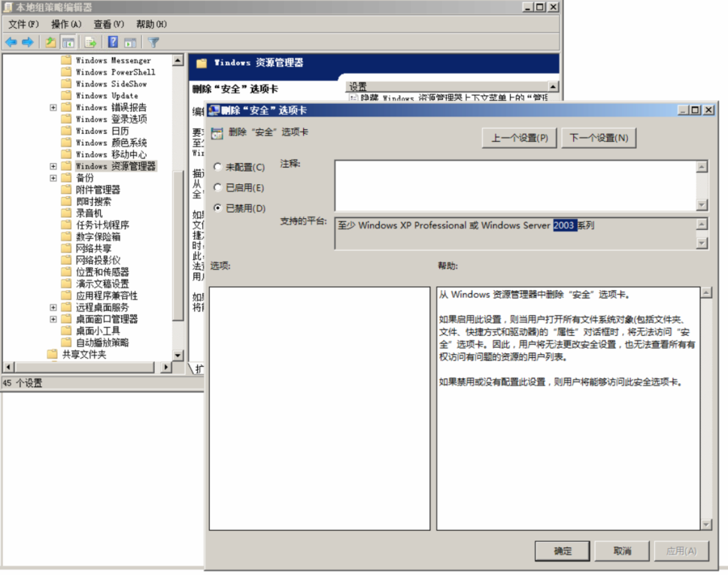Click the 共享文件夹 folder icon

[53, 354]
